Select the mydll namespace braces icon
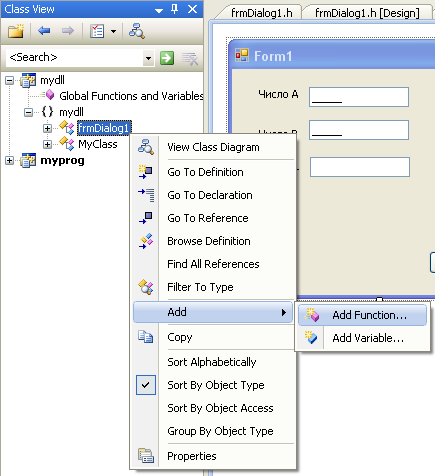Viewport: 435px width, 476px height. point(47,112)
